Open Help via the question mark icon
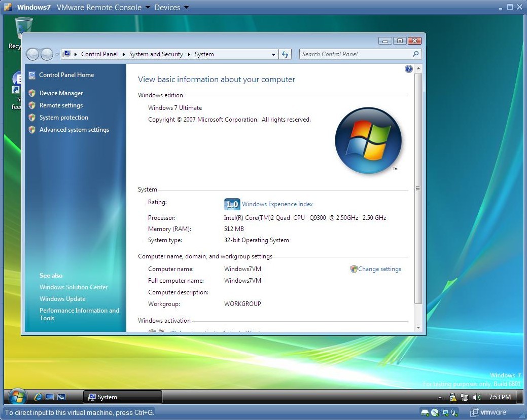 (x=409, y=69)
